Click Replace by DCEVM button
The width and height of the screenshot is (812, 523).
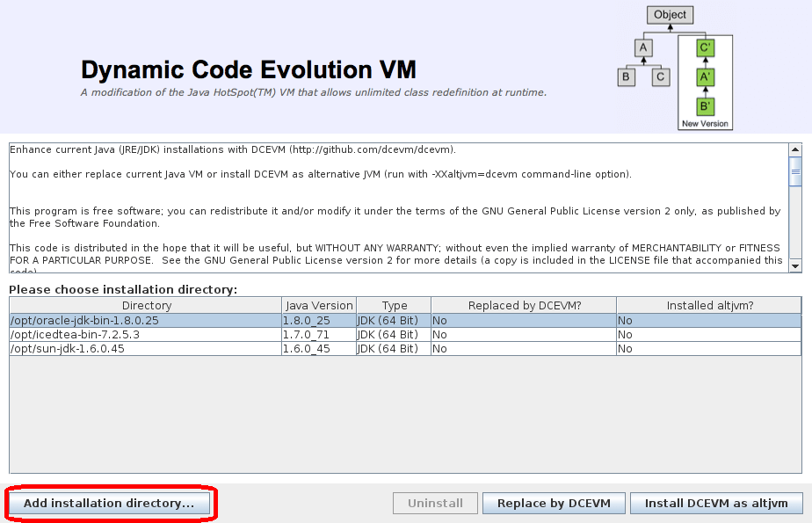coord(554,503)
